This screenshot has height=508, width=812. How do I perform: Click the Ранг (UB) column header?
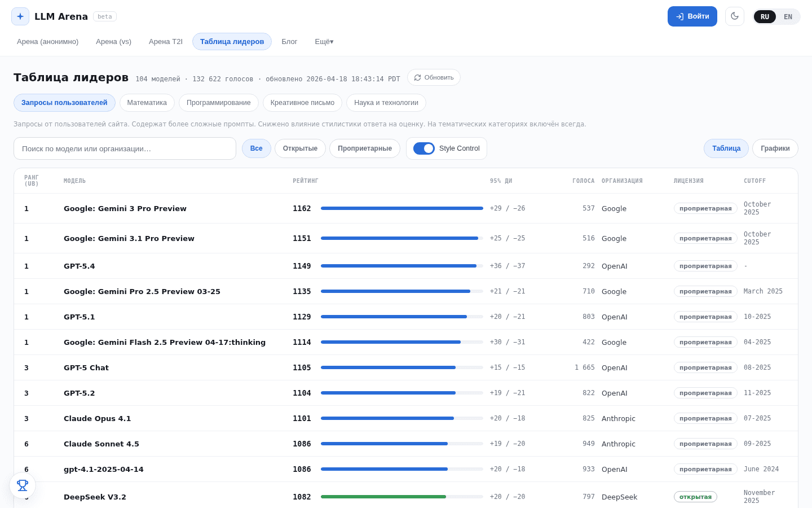[32, 181]
